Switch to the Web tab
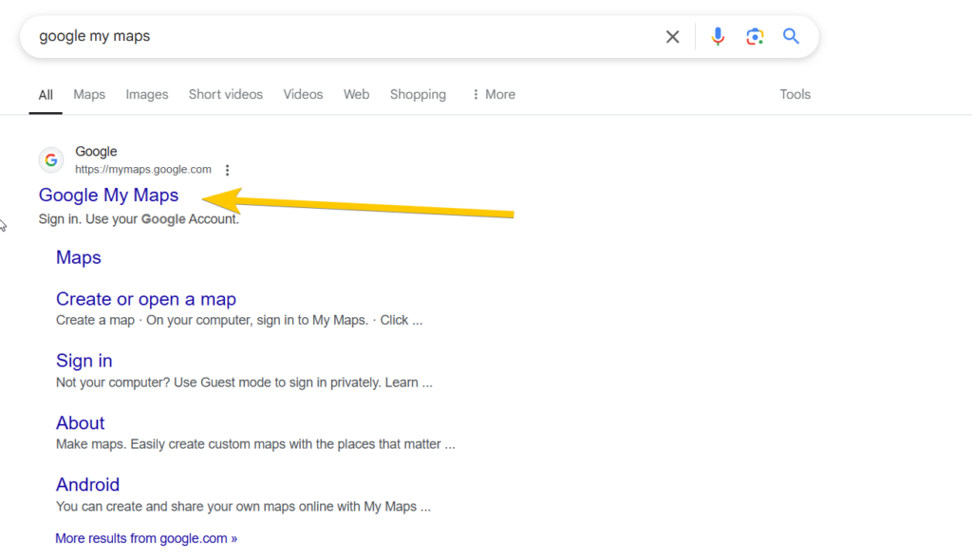Screen dimensions: 972x560 [357, 94]
